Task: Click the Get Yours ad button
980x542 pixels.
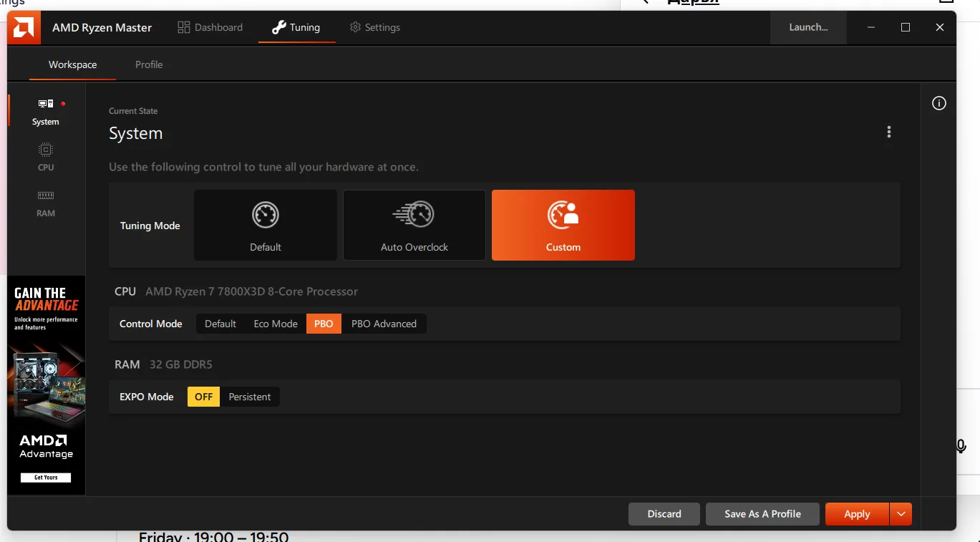Action: (x=46, y=478)
